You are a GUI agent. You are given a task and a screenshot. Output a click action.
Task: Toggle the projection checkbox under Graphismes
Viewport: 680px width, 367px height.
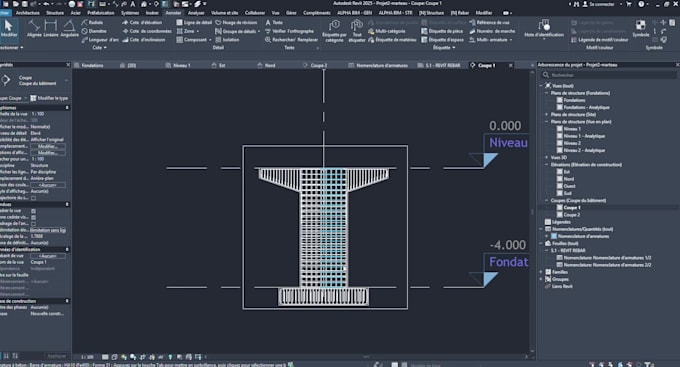[x=33, y=198]
